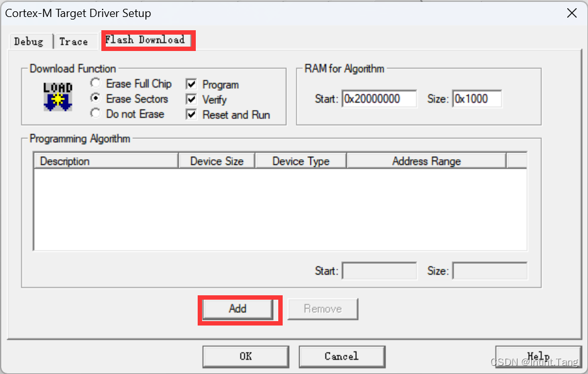This screenshot has width=588, height=374.
Task: Uncheck the Program checkbox
Action: coord(191,84)
